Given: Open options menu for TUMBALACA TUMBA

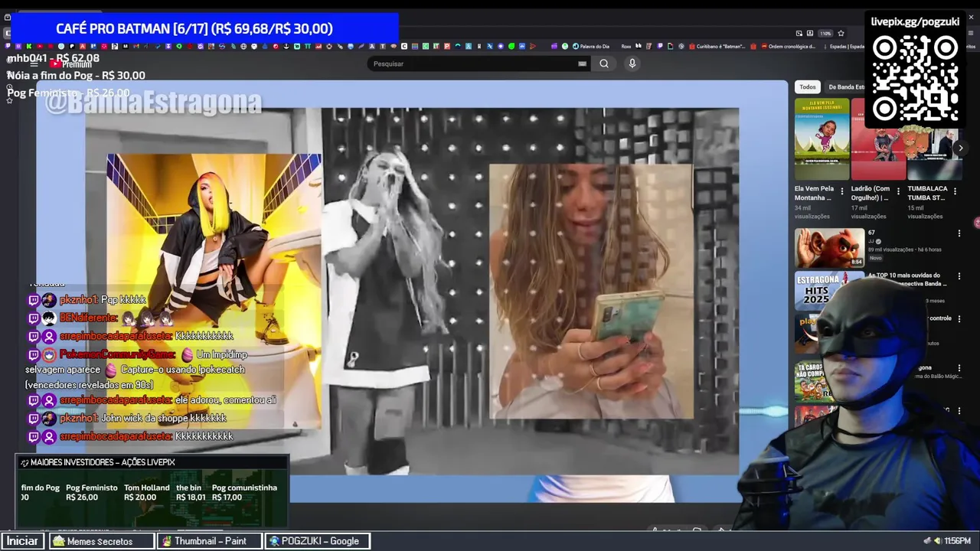Looking at the screenshot, I should click(955, 191).
